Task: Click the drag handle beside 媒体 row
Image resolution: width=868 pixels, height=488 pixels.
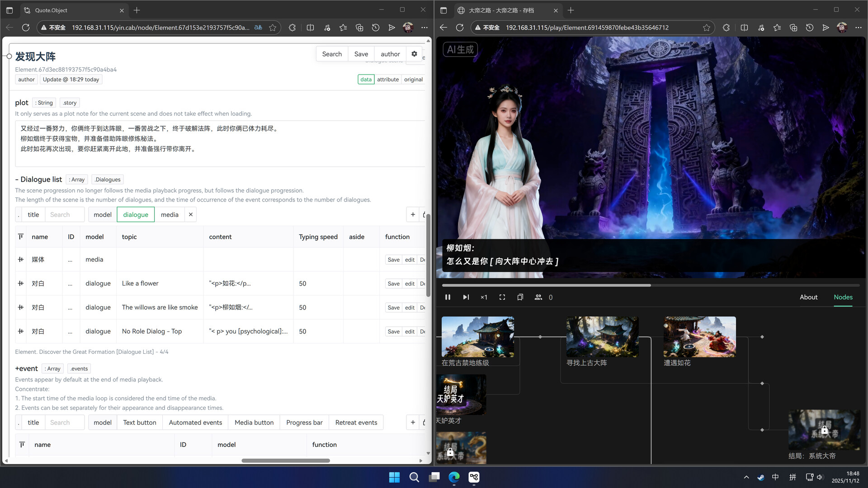Action: 20,259
